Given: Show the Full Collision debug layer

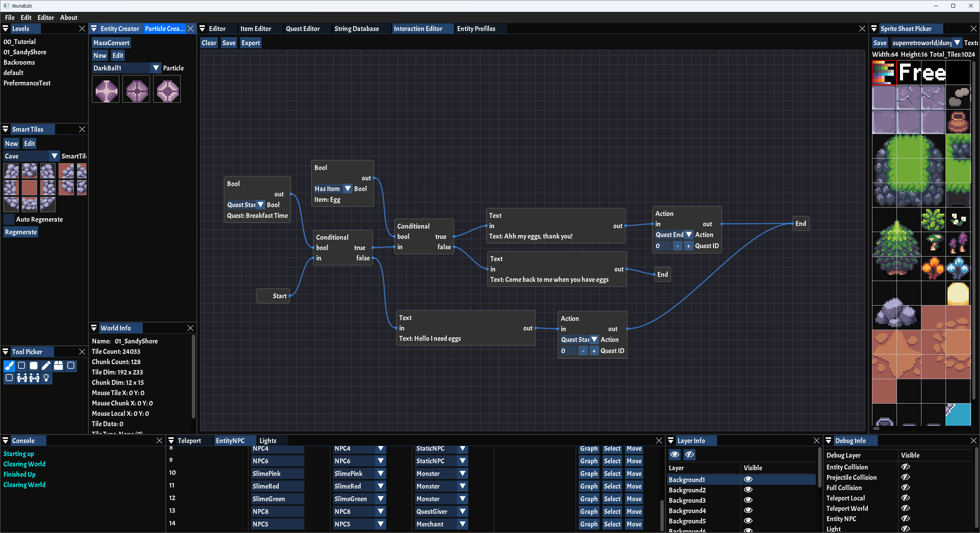Looking at the screenshot, I should [x=906, y=488].
